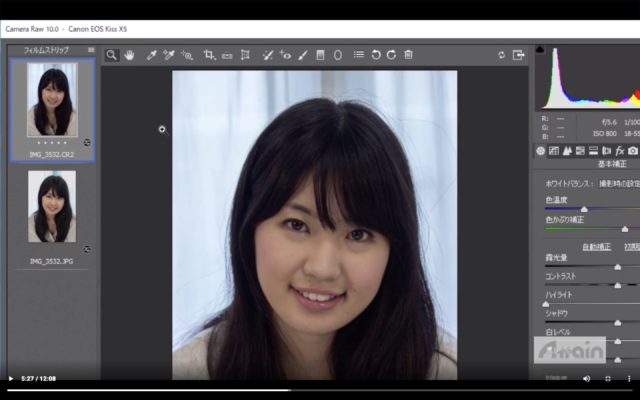Viewport: 640px width, 400px height.
Task: Mute the video volume
Action: (x=587, y=379)
